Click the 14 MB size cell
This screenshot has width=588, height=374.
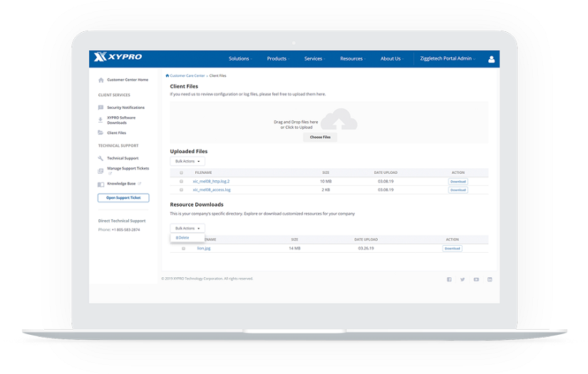[x=295, y=249]
